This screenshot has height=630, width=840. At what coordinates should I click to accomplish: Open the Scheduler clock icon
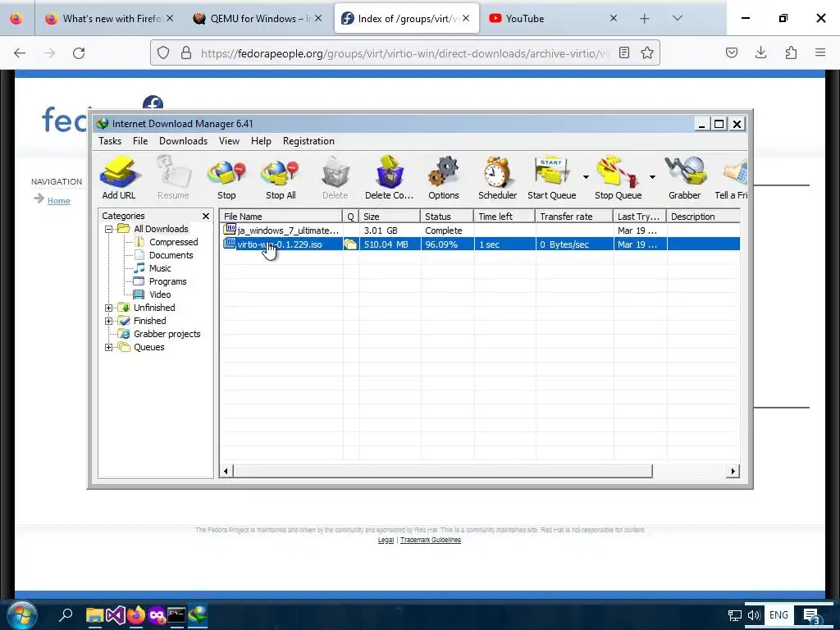[498, 178]
